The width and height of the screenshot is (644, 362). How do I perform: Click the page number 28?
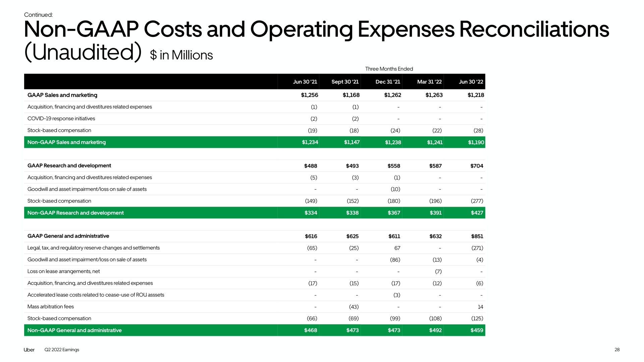[x=617, y=350]
